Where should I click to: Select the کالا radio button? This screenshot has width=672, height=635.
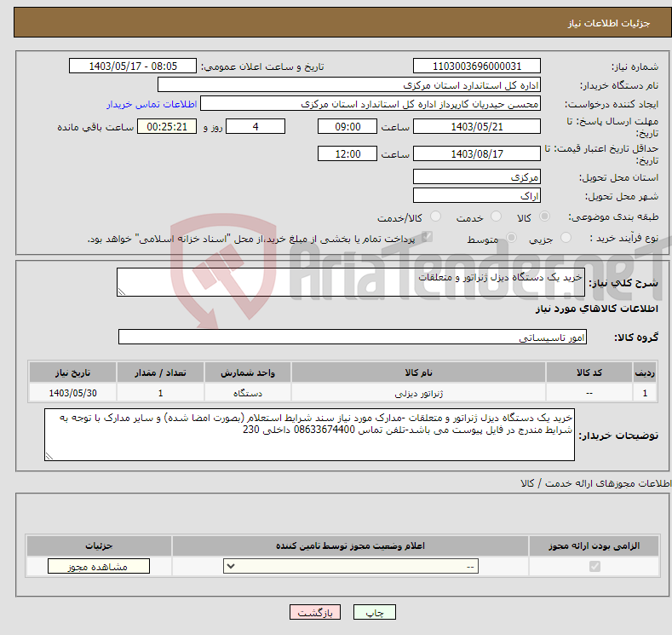pos(544,216)
